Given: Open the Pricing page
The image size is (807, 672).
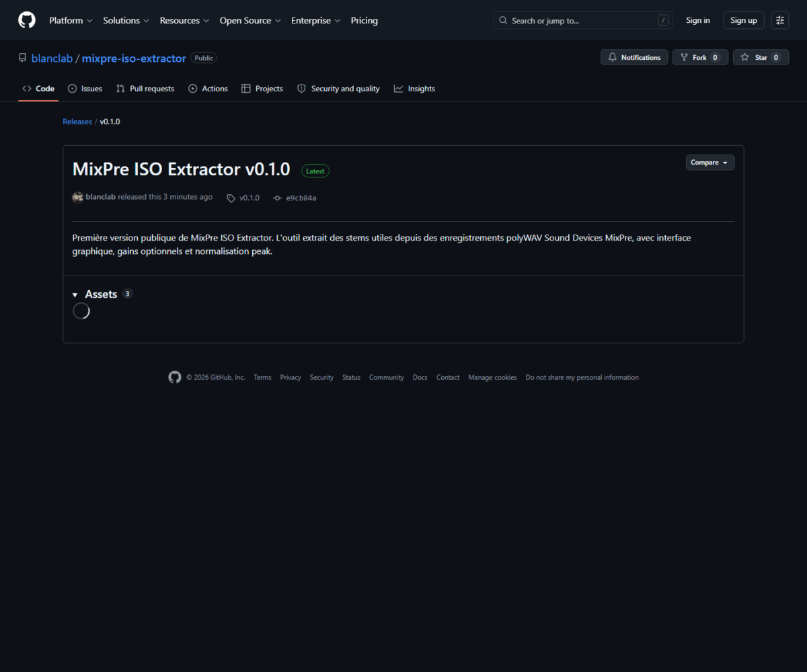Looking at the screenshot, I should point(364,20).
